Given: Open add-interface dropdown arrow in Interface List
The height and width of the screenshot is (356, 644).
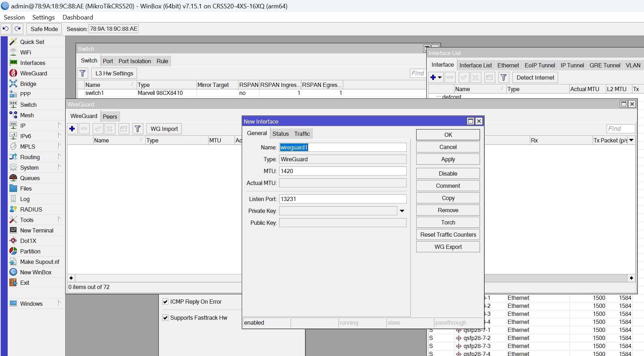Looking at the screenshot, I should pyautogui.click(x=440, y=77).
